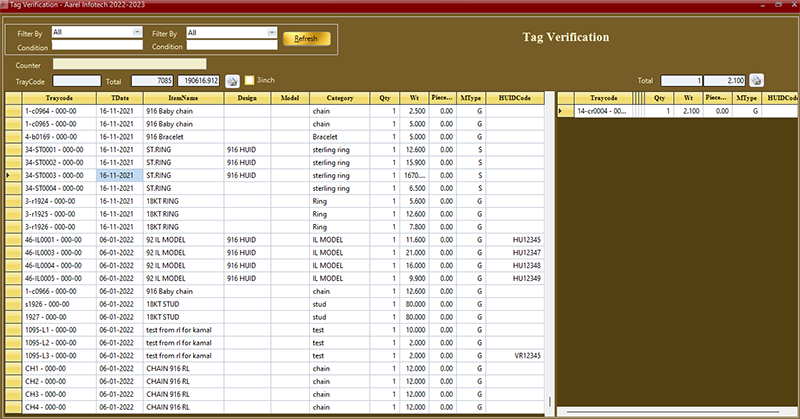The width and height of the screenshot is (800, 419).
Task: Click the Design column header
Action: tap(247, 98)
